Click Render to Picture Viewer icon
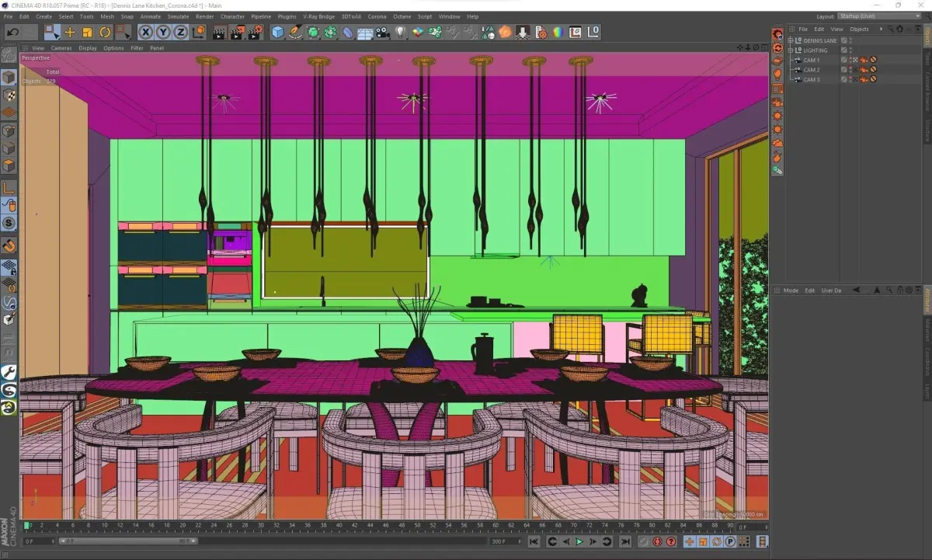The width and height of the screenshot is (932, 560). 237,32
